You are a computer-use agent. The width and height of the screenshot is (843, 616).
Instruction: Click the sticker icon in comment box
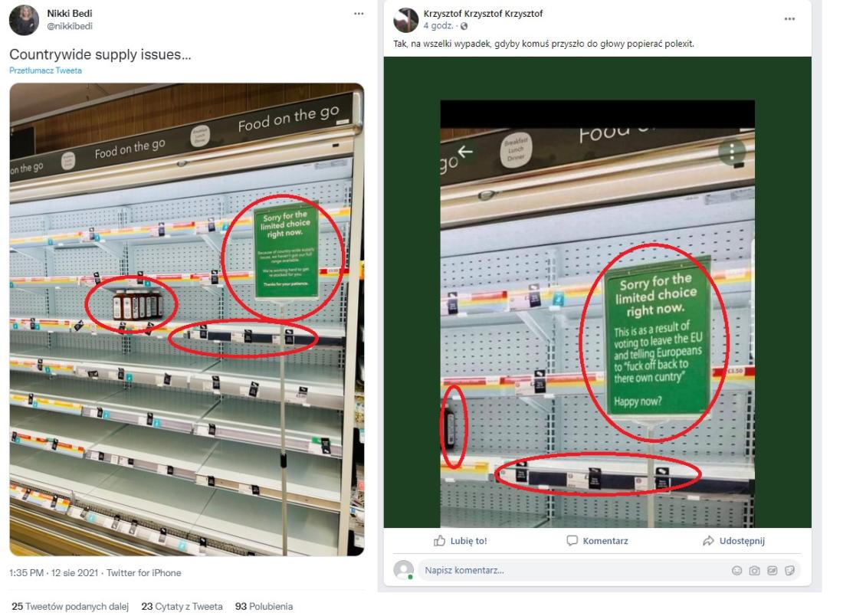790,571
